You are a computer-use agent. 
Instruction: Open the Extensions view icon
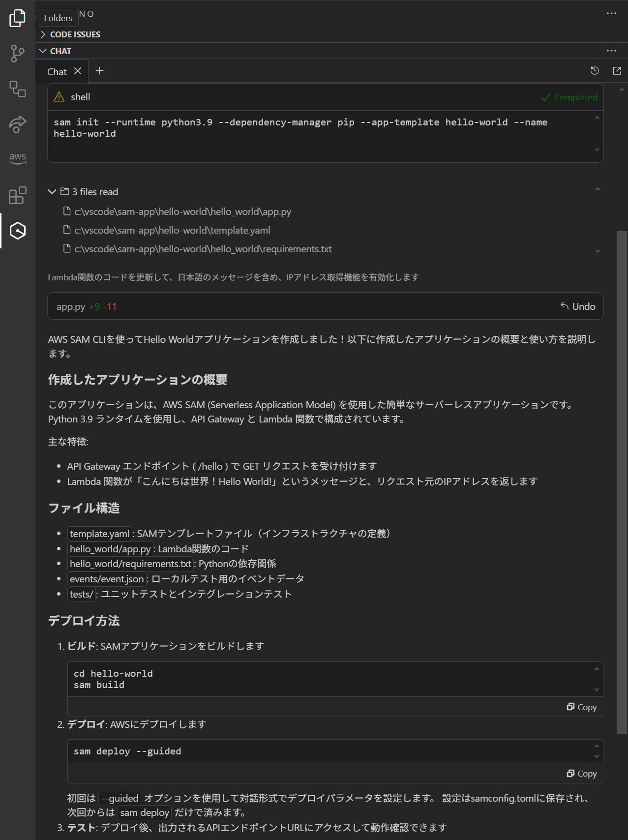click(17, 195)
